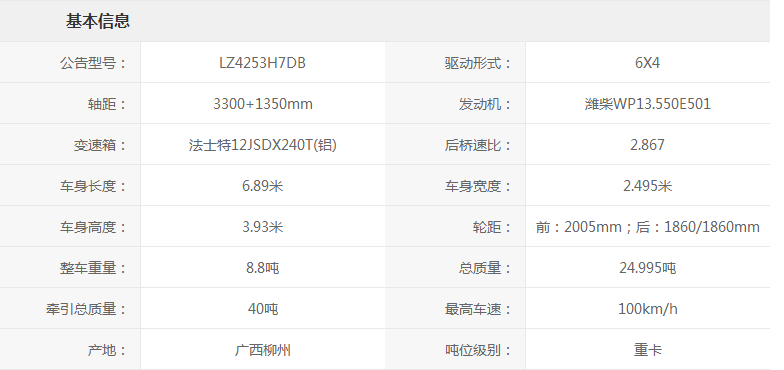
Task: Select track value 前：2005mm；后：1860/1860mm
Action: (648, 227)
